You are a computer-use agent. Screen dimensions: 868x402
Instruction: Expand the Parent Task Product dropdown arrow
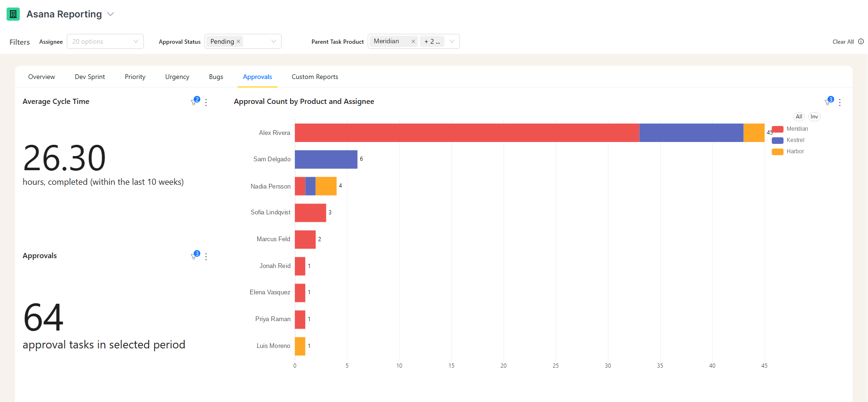tap(452, 41)
